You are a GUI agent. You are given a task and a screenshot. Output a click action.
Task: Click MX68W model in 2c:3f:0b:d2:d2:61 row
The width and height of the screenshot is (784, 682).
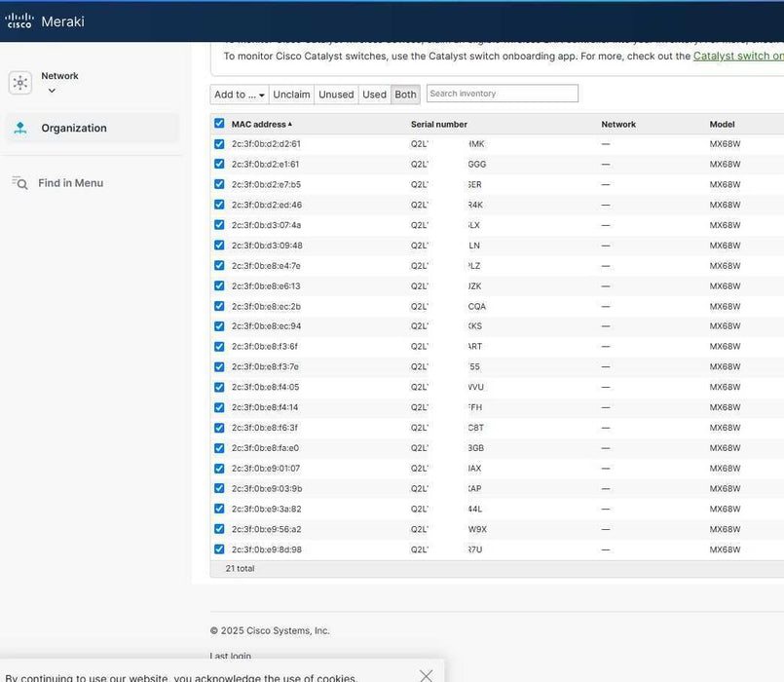[x=725, y=144]
